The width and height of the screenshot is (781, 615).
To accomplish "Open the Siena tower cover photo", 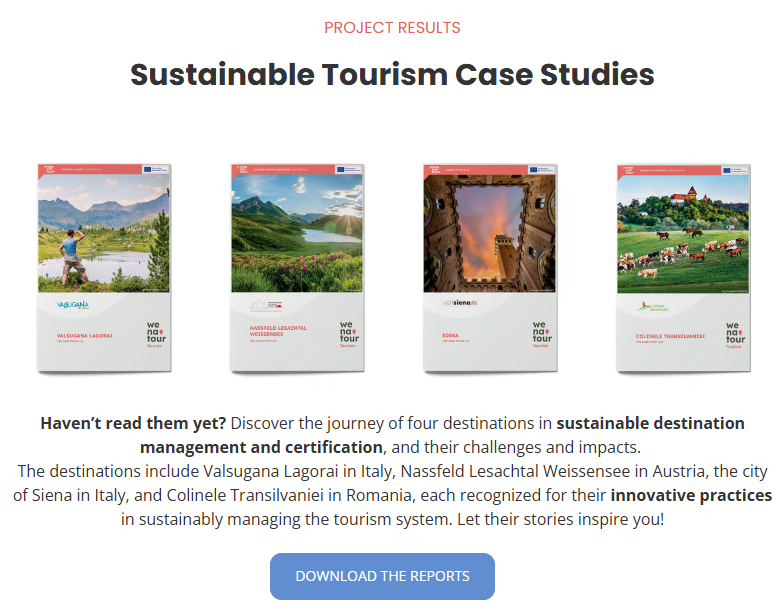I will tap(490, 233).
